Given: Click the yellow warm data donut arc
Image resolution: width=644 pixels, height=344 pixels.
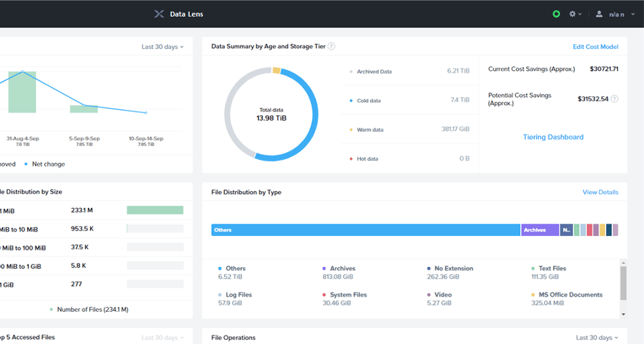Looking at the screenshot, I should 277,71.
